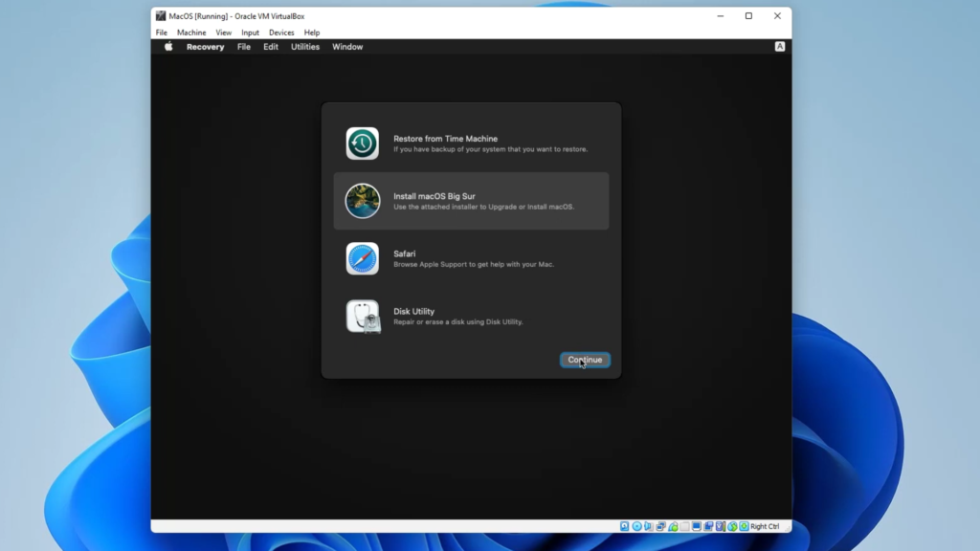This screenshot has width=980, height=551.
Task: Click the shared folders icon in VirtualBox status bar
Action: point(684,527)
